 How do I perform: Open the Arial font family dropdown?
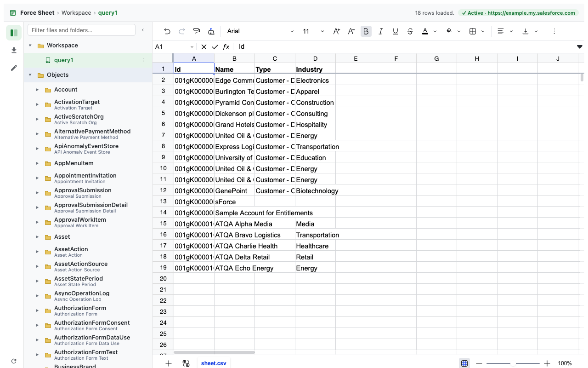pyautogui.click(x=260, y=31)
